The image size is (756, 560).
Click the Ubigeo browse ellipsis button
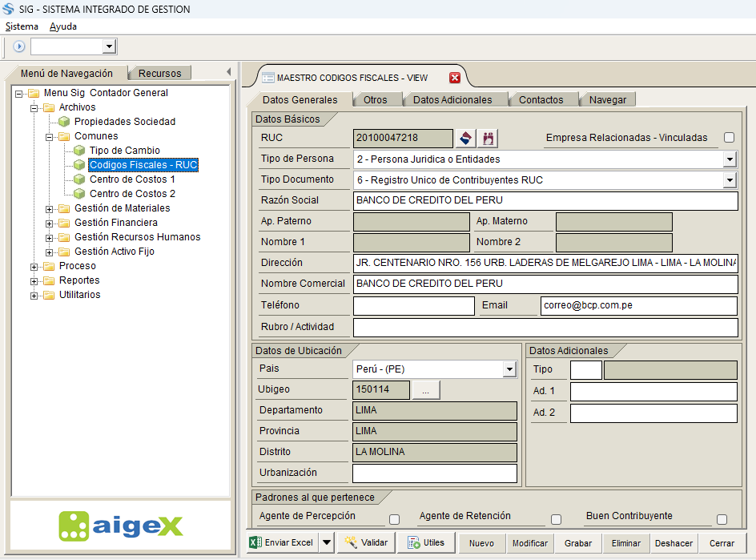click(425, 389)
